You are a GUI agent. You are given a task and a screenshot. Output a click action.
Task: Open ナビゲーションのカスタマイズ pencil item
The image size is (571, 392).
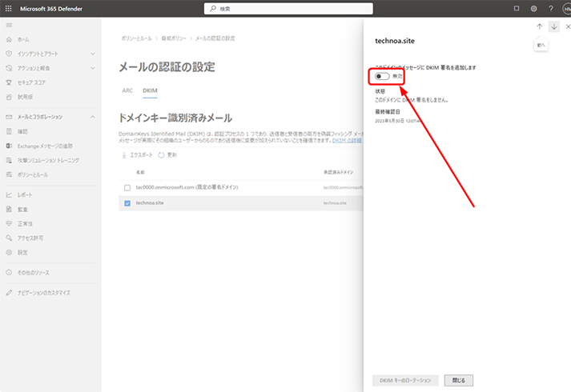[x=44, y=292]
